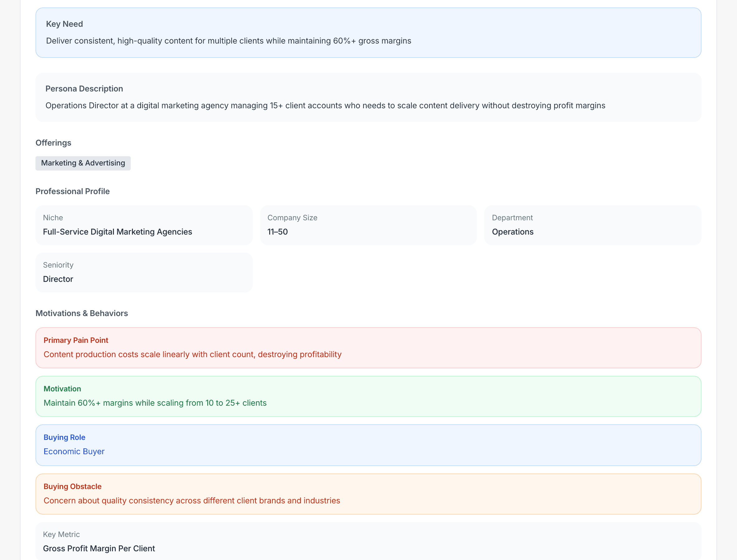The image size is (737, 560).
Task: Click the Buying Obstacle orange label
Action: 72,486
